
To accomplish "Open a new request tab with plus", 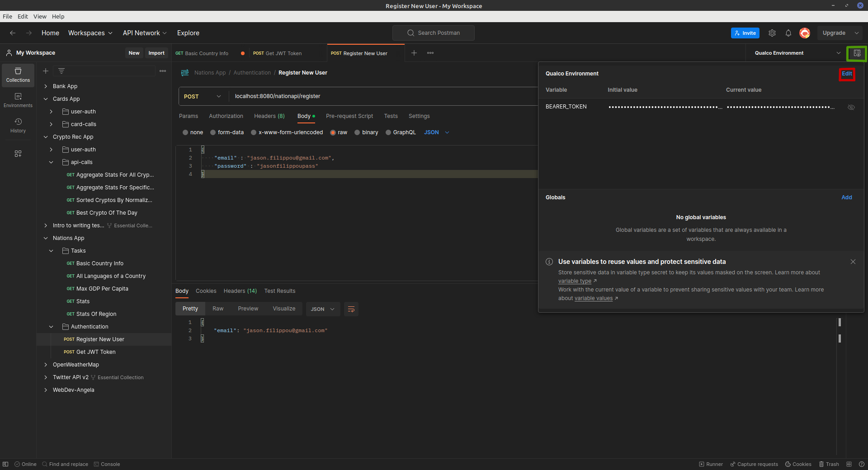I will coord(414,53).
